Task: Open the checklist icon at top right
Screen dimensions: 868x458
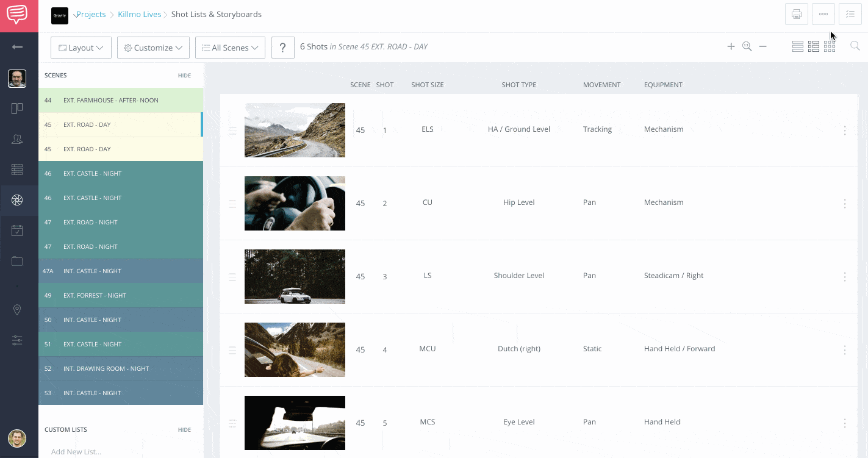Action: click(850, 13)
